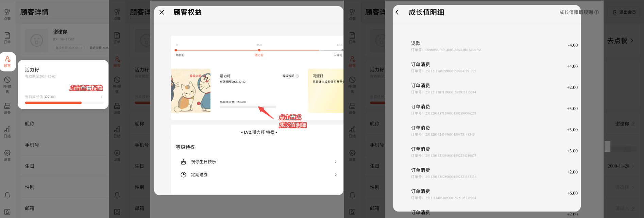Screen dimensions: 644x218
Task: Open 日结 in the undimmed left sidebar
Action: (7, 132)
